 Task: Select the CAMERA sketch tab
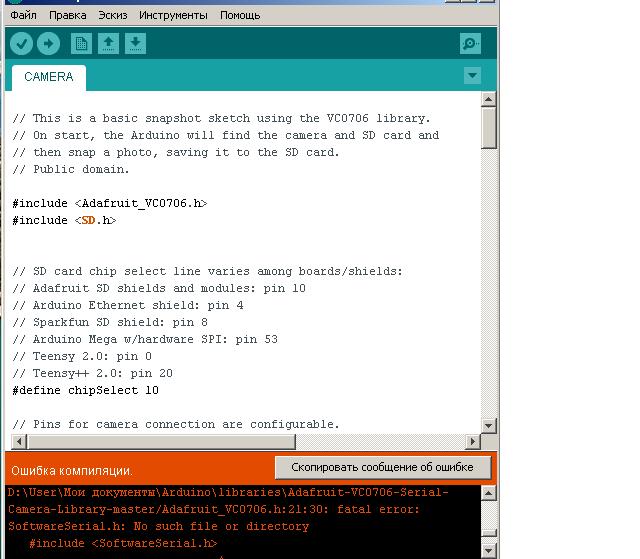49,77
